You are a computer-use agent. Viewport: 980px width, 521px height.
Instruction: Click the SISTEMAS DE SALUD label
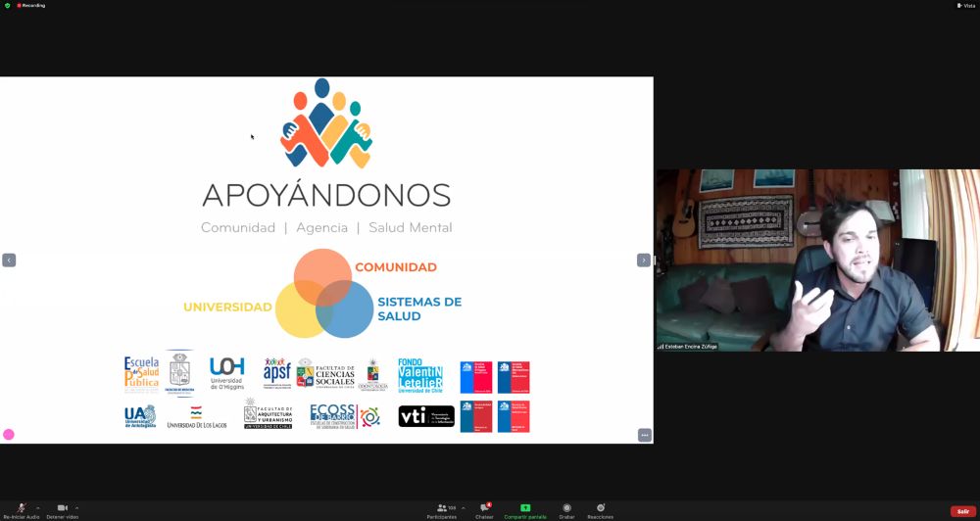419,308
